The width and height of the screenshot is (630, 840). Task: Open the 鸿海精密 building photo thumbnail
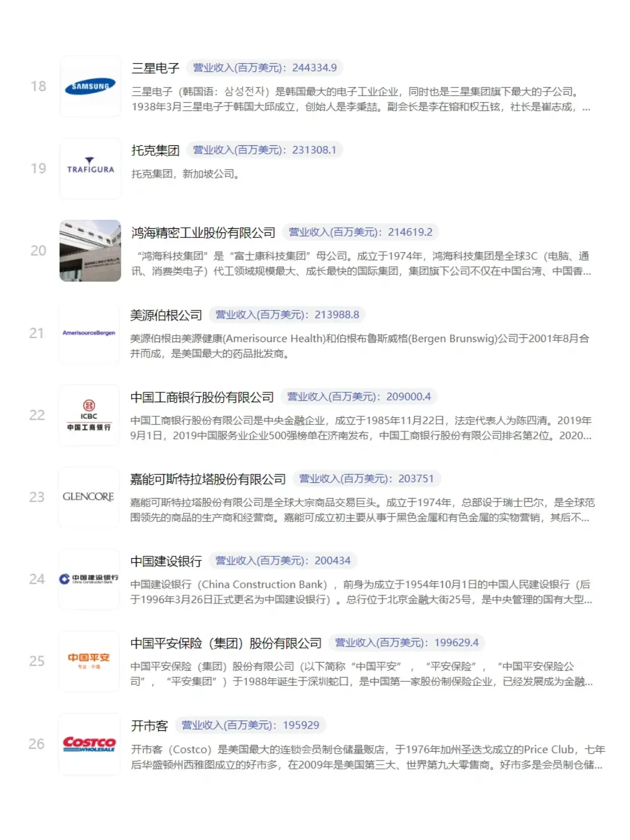coord(90,251)
